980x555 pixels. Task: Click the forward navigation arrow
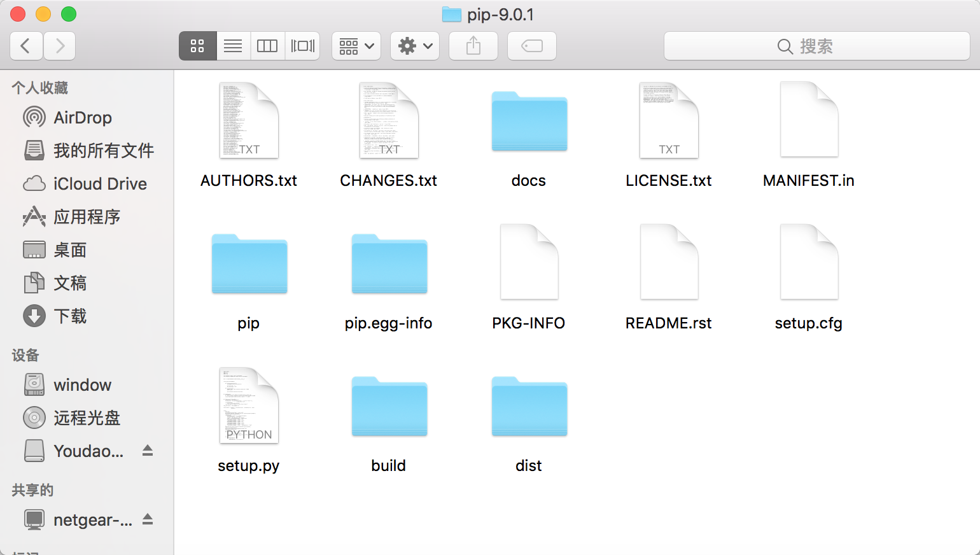point(60,46)
